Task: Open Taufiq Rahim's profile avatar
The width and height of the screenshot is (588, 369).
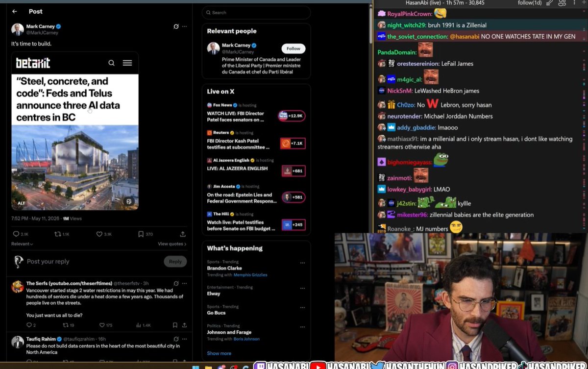Action: (18, 342)
